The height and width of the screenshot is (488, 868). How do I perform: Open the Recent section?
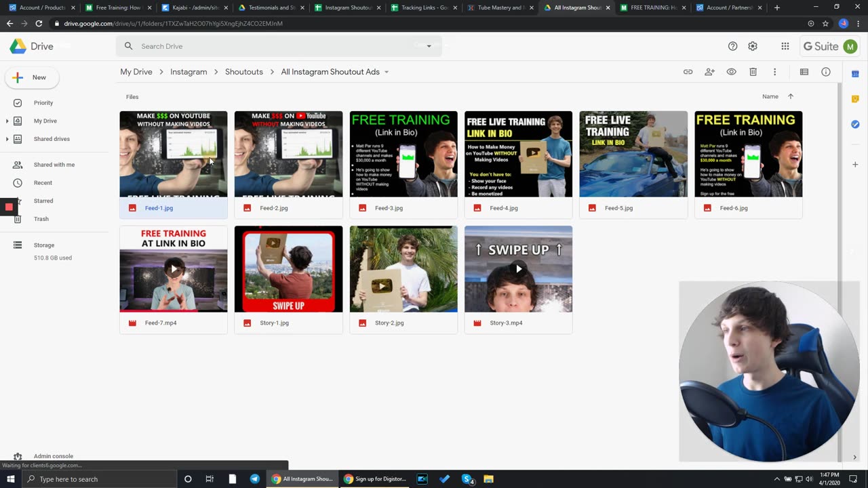pos(43,183)
